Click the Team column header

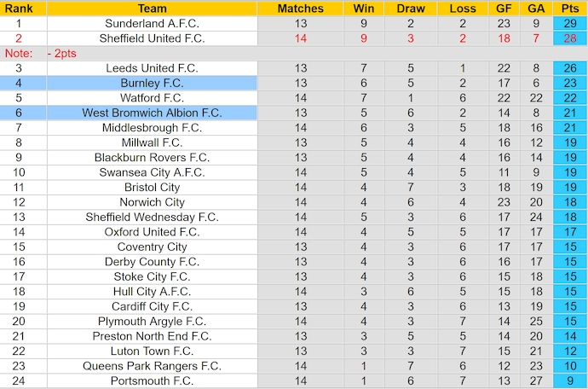[x=152, y=9]
